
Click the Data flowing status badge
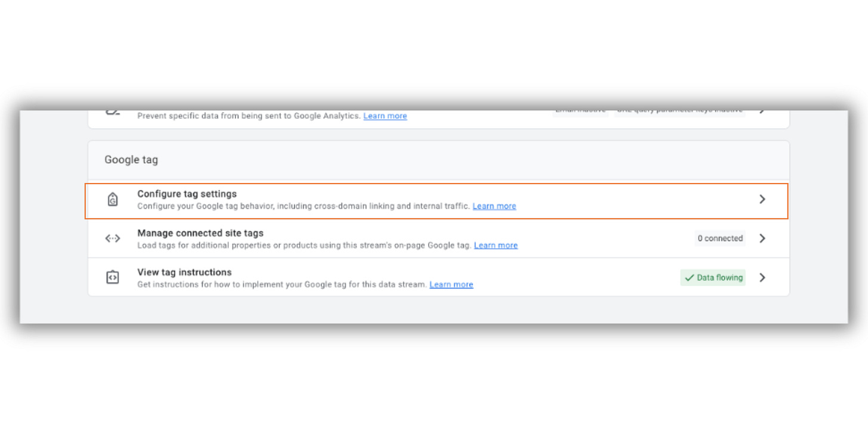pos(713,278)
